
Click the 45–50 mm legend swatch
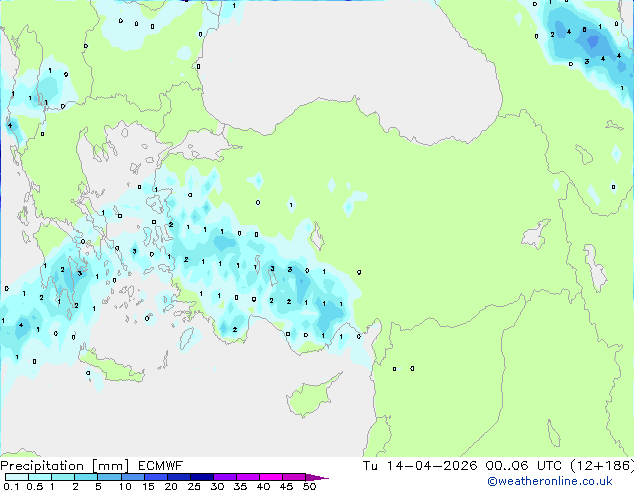coord(294,477)
